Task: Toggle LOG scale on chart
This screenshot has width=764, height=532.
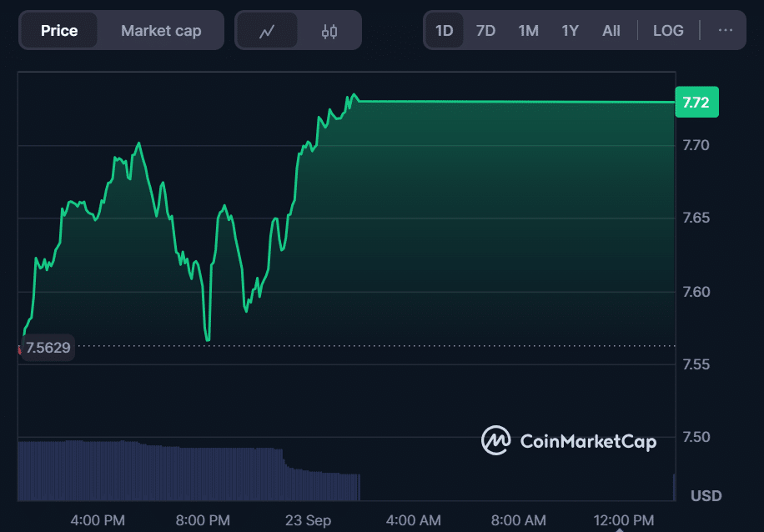Action: [x=668, y=31]
